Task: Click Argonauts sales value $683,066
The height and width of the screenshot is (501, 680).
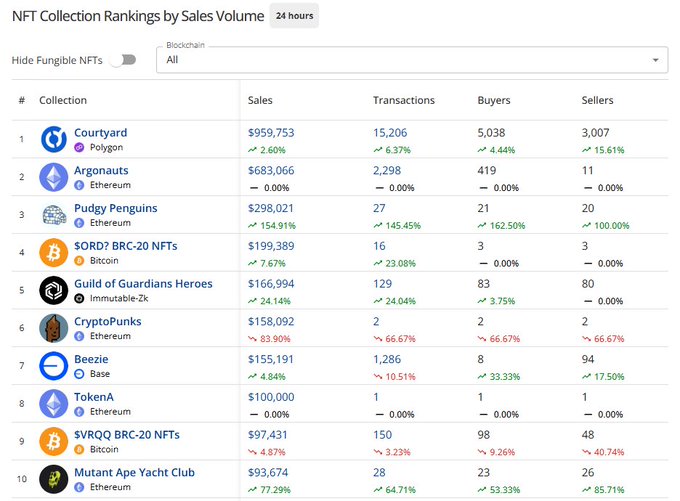Action: pos(271,170)
